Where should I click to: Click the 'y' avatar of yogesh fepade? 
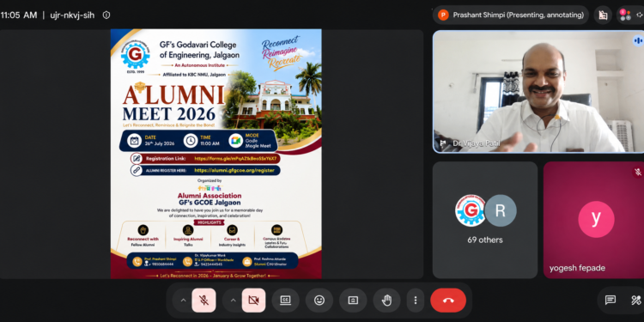[596, 219]
